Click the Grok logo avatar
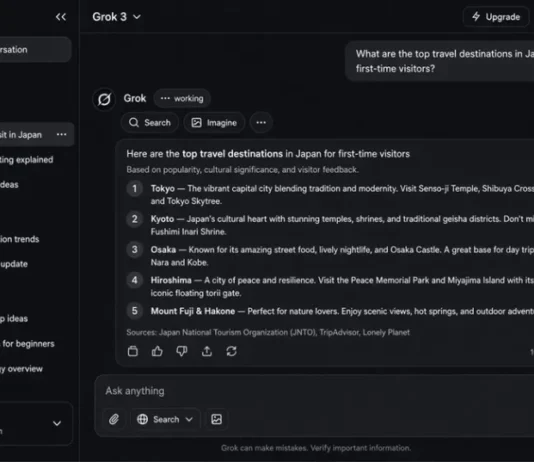Image resolution: width=534 pixels, height=462 pixels. (104, 99)
